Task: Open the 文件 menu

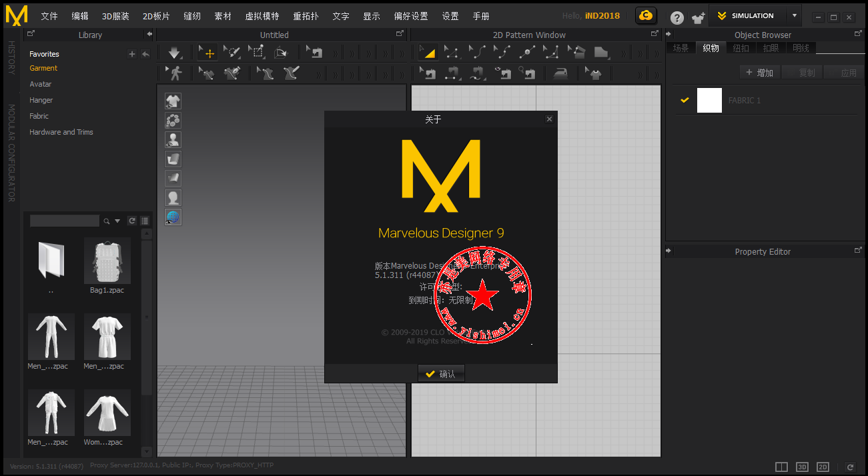Action: (x=49, y=16)
